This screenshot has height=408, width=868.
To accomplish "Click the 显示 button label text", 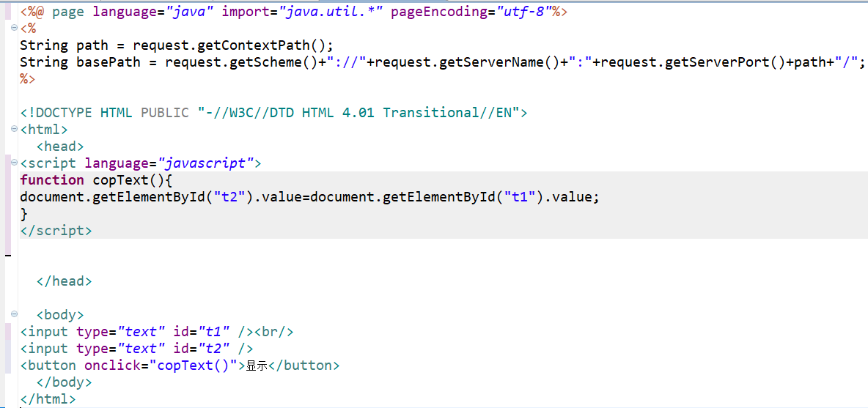I will 257,366.
